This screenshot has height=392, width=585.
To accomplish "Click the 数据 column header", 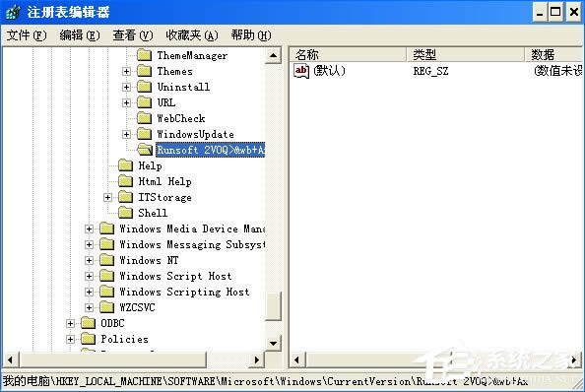I will coord(554,55).
